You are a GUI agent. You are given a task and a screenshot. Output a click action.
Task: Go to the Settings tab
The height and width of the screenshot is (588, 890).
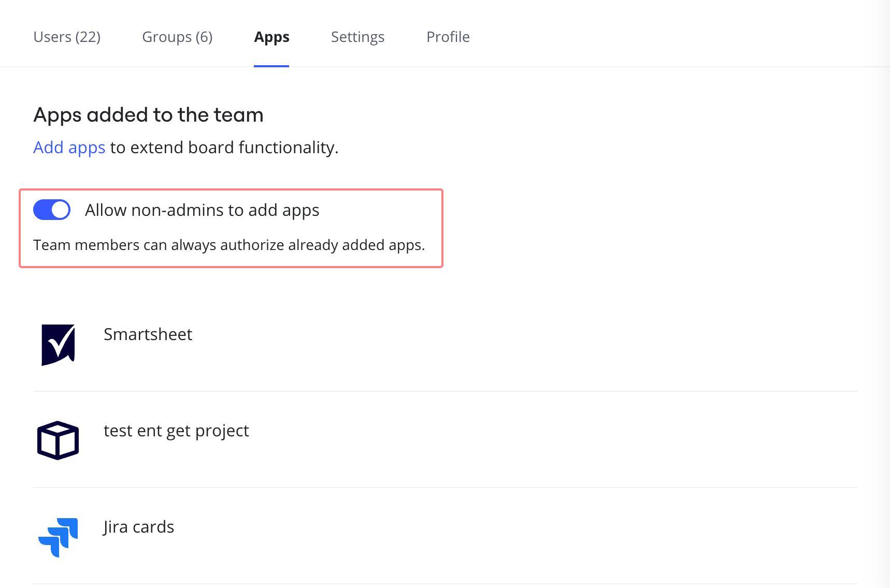[x=357, y=37]
